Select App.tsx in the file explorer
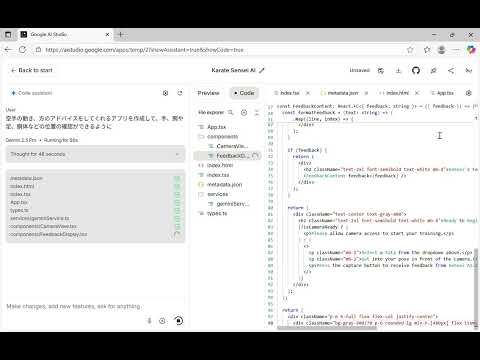 216,127
